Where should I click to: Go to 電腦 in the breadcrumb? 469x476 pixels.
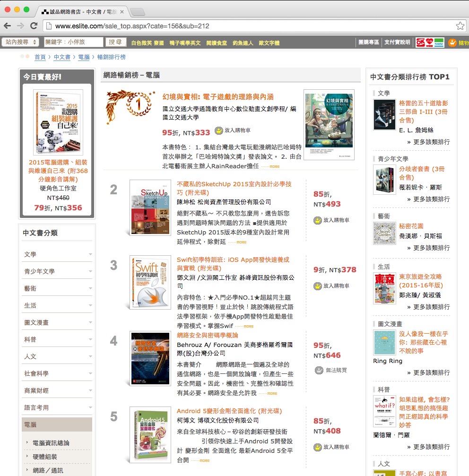tap(84, 57)
